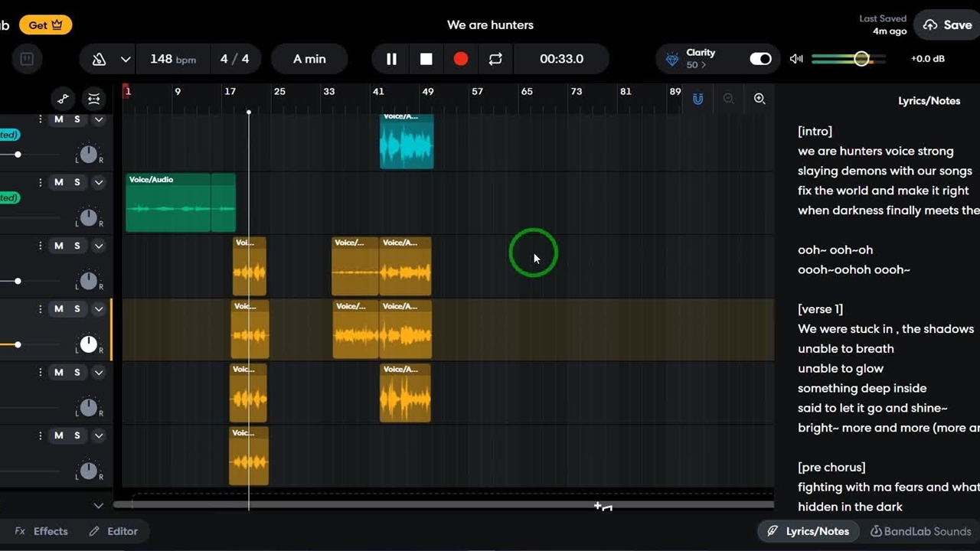Mute the green Voice/Audio track
980x551 pixels.
coord(59,182)
